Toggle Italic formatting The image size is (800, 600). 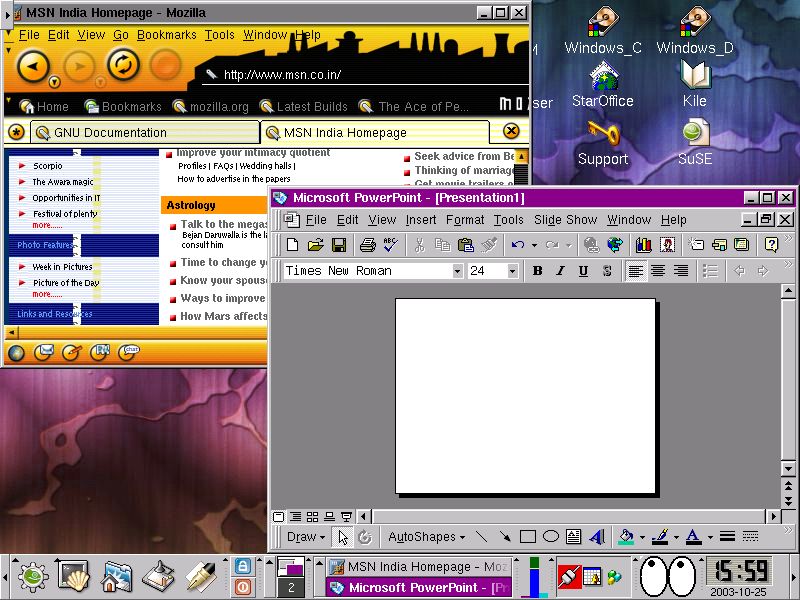[560, 271]
